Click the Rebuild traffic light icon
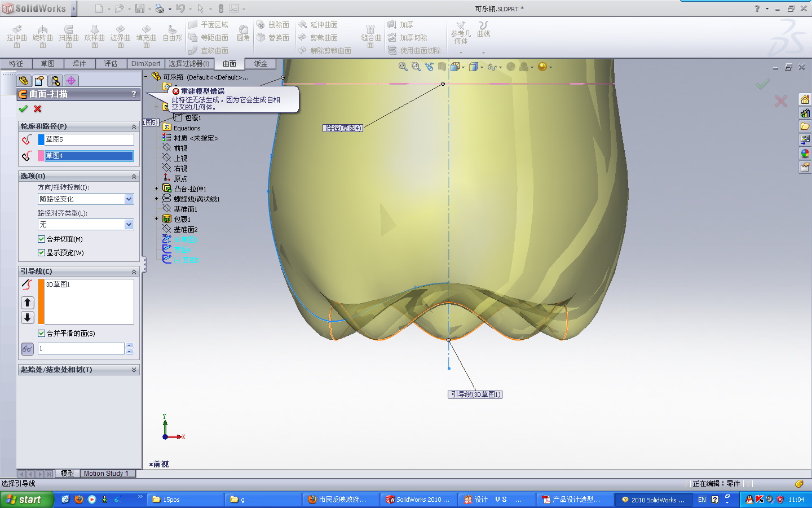The image size is (812, 508). [221, 8]
